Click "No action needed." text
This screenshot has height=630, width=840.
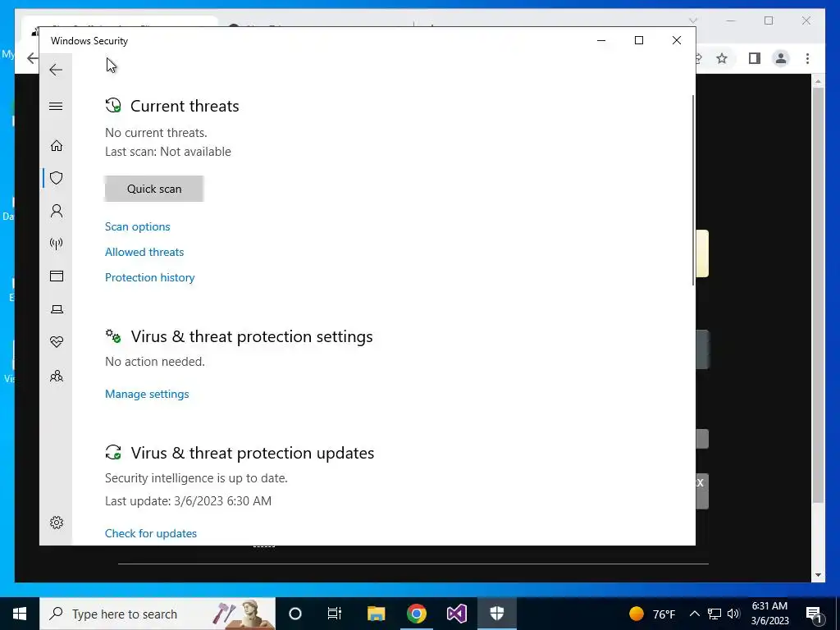(155, 362)
